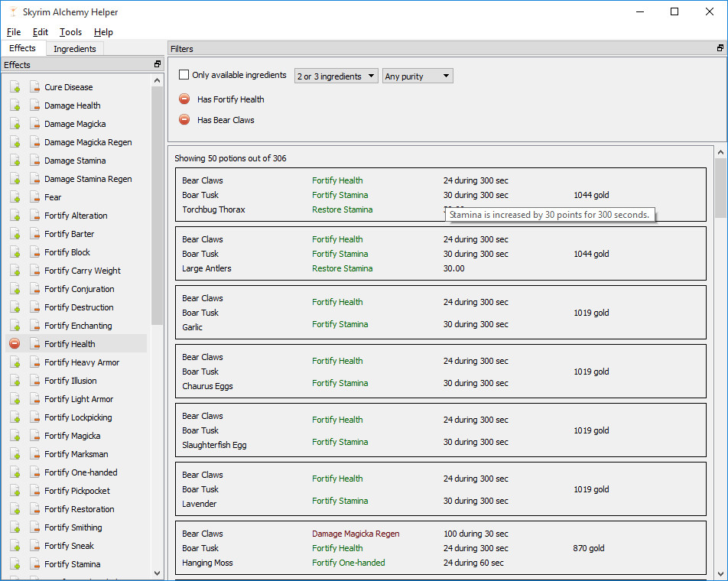Enable Only available ingredients checkbox
This screenshot has height=581, width=728.
[184, 75]
